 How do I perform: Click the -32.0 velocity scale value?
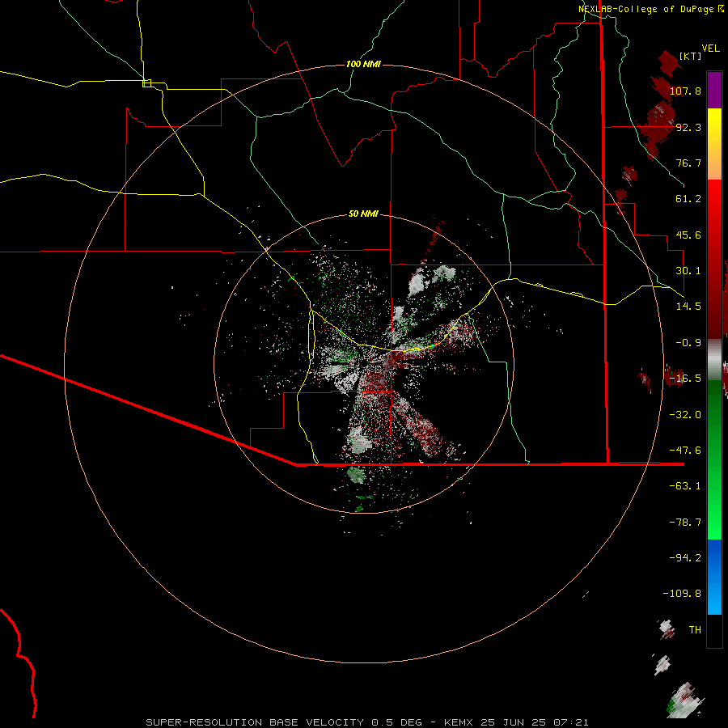(685, 415)
